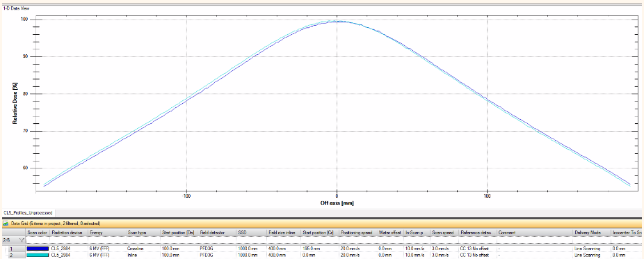Image resolution: width=644 pixels, height=259 pixels.
Task: Click the Data Grid panel icon
Action: [6, 223]
